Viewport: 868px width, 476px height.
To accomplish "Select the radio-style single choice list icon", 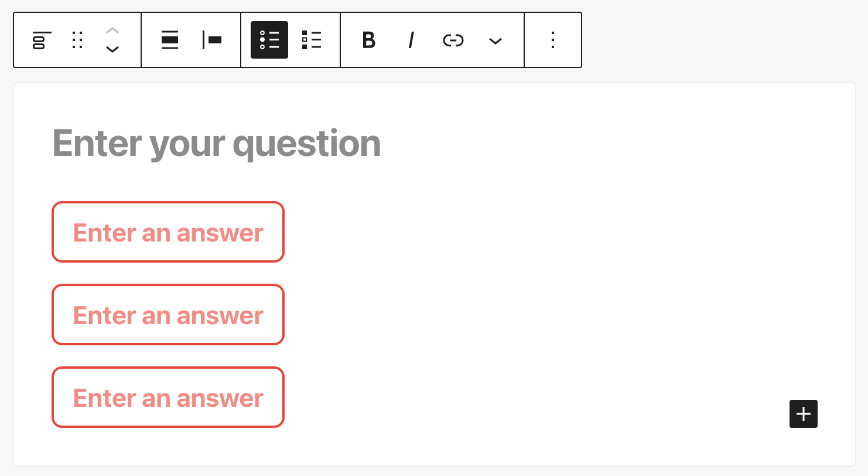I will tap(269, 40).
